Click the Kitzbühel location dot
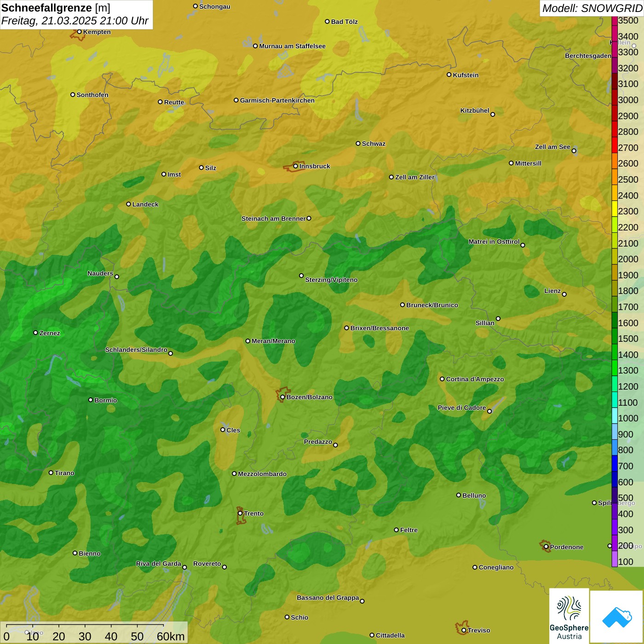 [493, 114]
